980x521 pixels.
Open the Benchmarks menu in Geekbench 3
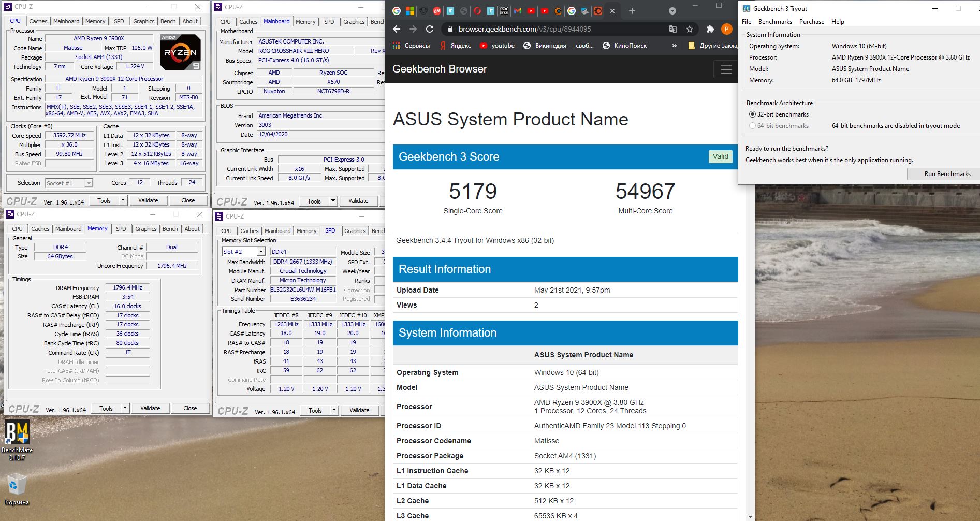point(775,22)
